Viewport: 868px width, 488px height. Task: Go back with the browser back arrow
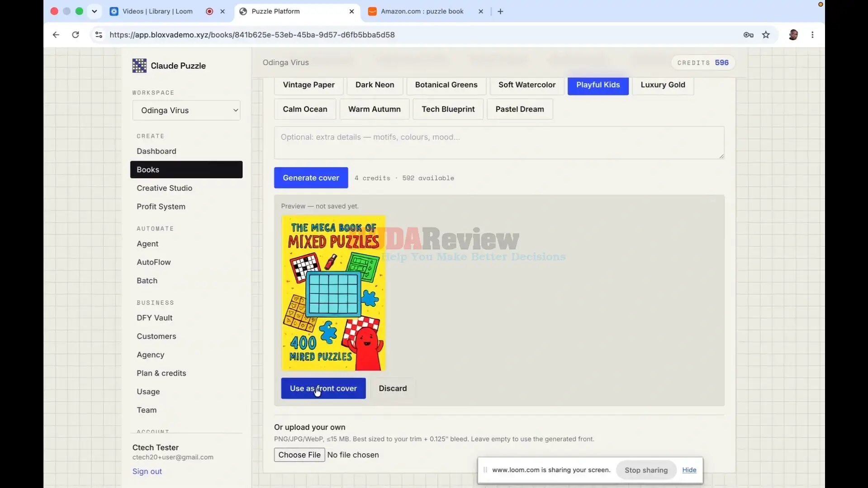pos(56,35)
